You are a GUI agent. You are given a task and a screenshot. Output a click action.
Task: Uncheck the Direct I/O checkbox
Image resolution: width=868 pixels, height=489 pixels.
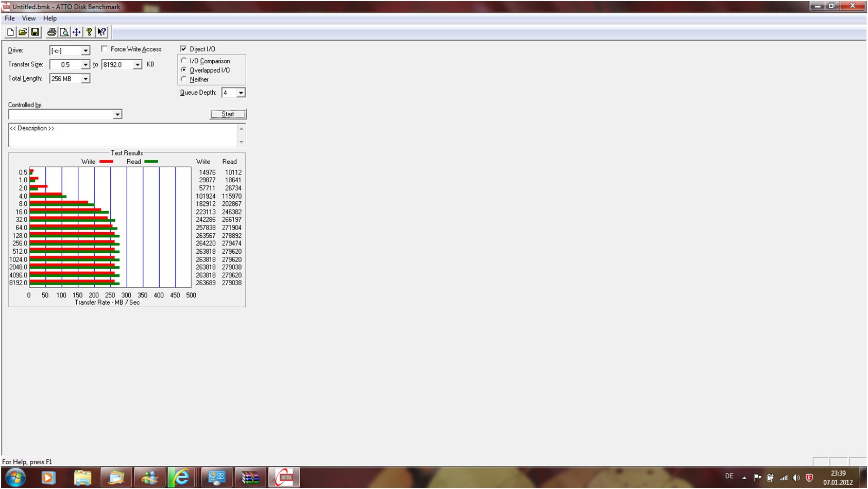pyautogui.click(x=183, y=49)
